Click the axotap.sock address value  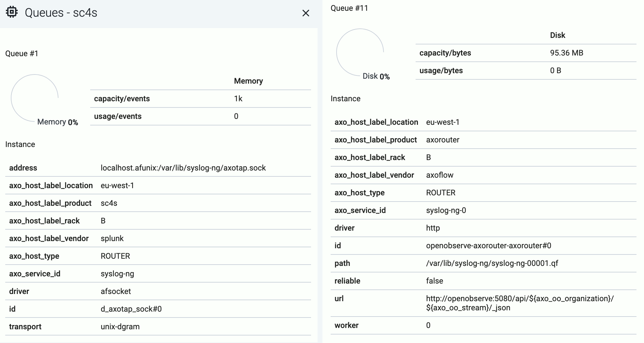[x=183, y=168]
